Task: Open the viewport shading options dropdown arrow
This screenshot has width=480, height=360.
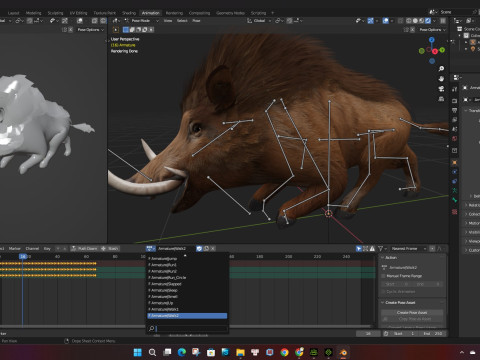Action: 434,21
